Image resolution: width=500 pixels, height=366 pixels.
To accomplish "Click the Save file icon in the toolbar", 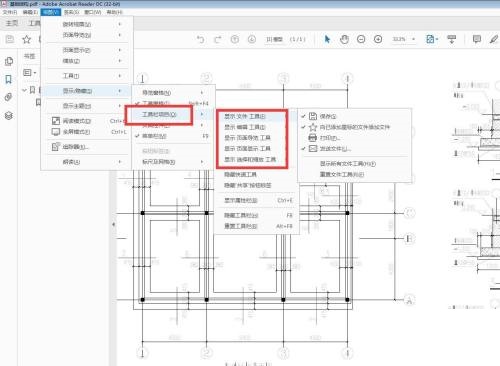I will 10,39.
